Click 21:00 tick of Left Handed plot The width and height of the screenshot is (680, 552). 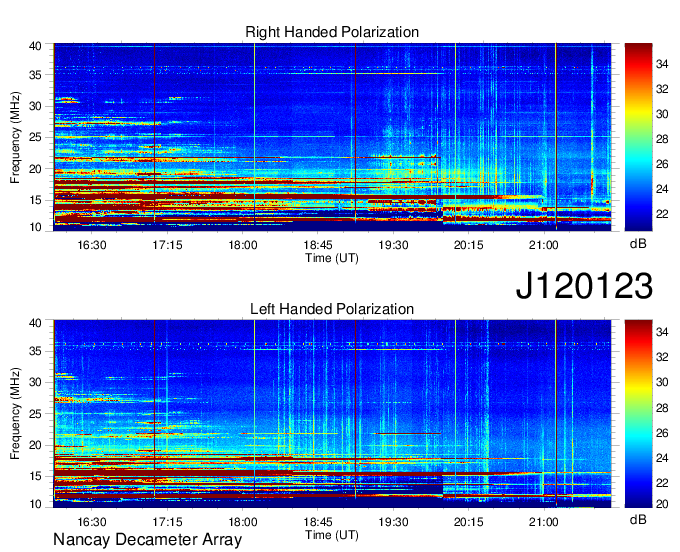click(x=543, y=522)
